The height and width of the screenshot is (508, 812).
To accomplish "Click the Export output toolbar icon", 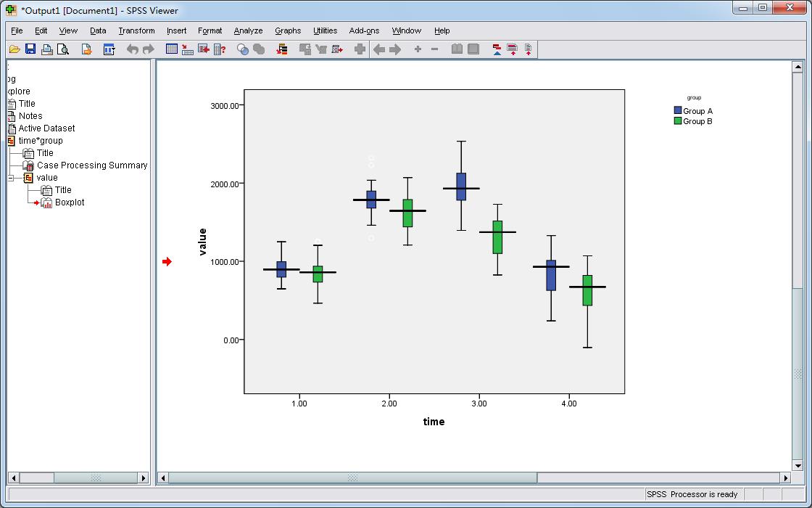I will tap(86, 49).
